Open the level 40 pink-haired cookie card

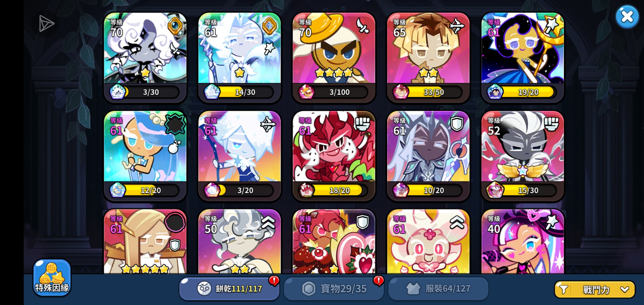[523, 242]
